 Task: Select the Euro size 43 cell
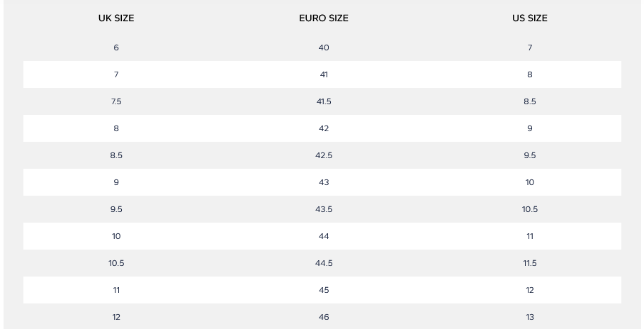[324, 182]
